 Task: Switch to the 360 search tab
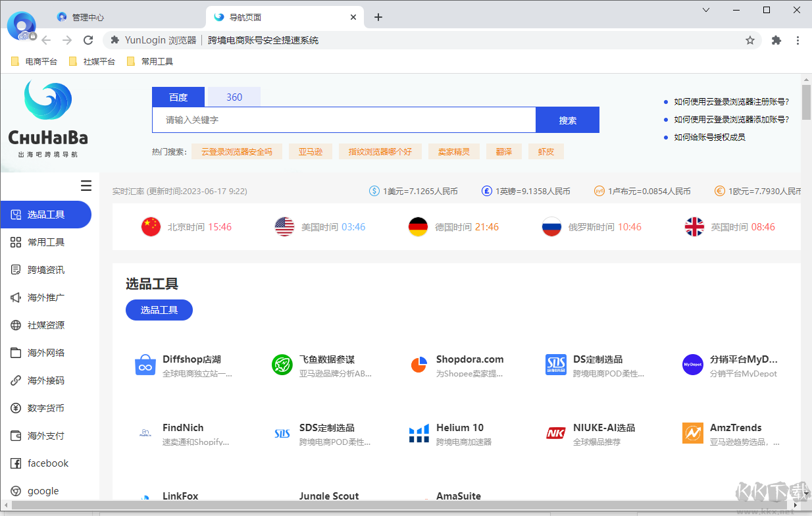tap(234, 96)
